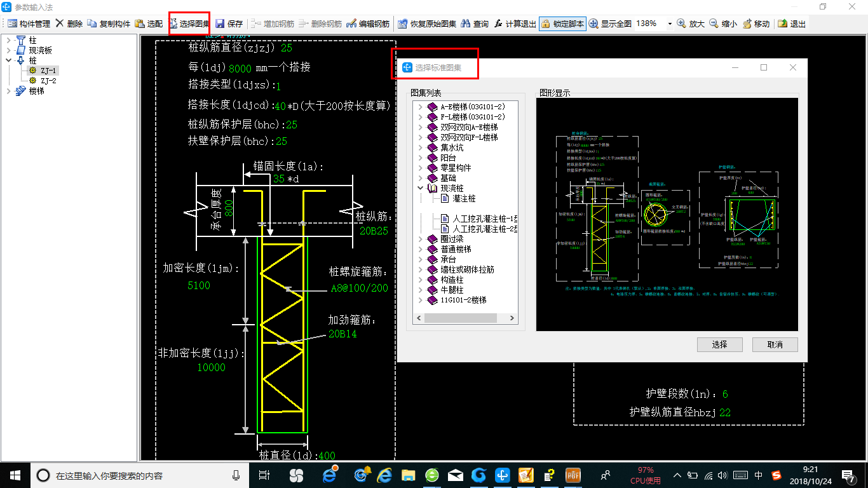This screenshot has width=868, height=488.
Task: Click the dense length value 5100
Action: pos(198,285)
